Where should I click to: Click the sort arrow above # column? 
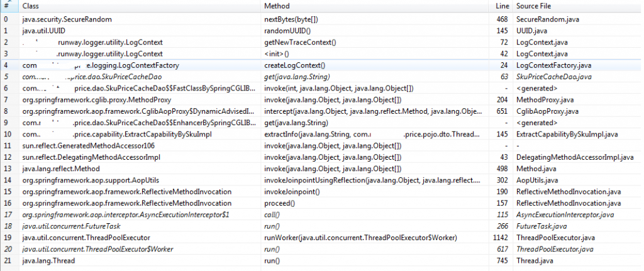coord(9,1)
